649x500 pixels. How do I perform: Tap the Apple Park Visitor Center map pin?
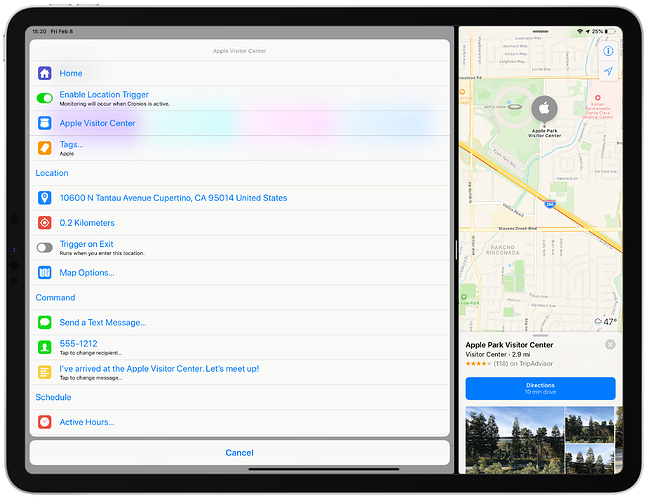pyautogui.click(x=544, y=109)
